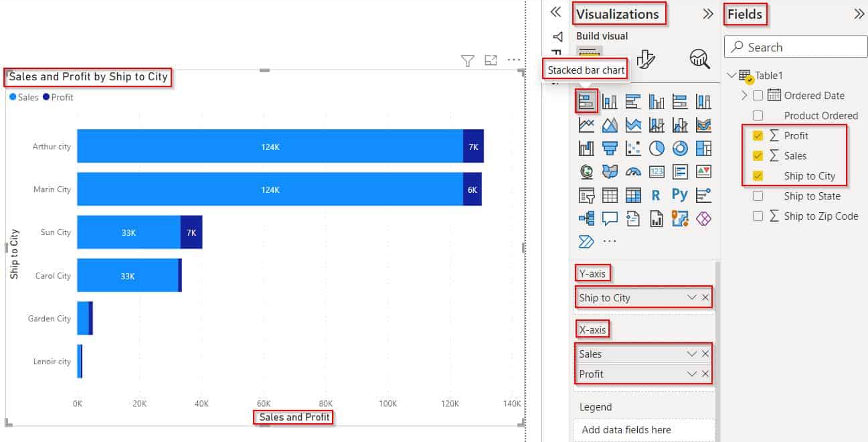Screen dimensions: 868x442
Task: Choose the Line chart visual
Action: [586, 125]
